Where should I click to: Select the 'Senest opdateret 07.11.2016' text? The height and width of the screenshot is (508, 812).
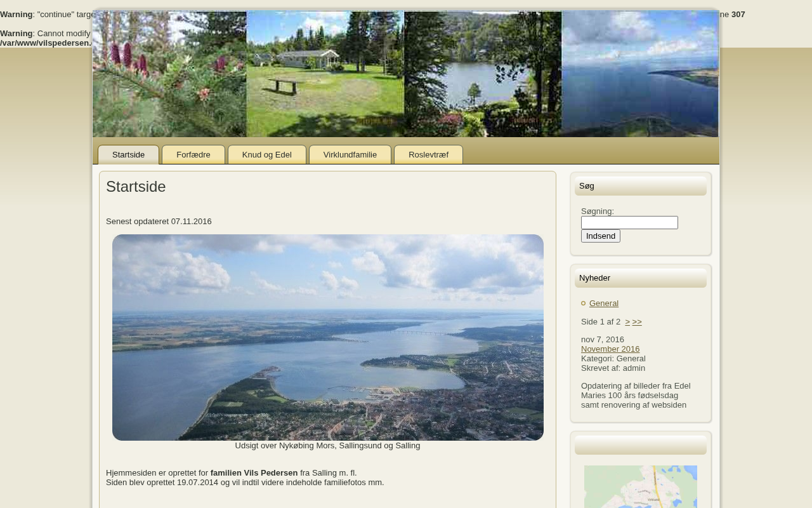click(159, 222)
